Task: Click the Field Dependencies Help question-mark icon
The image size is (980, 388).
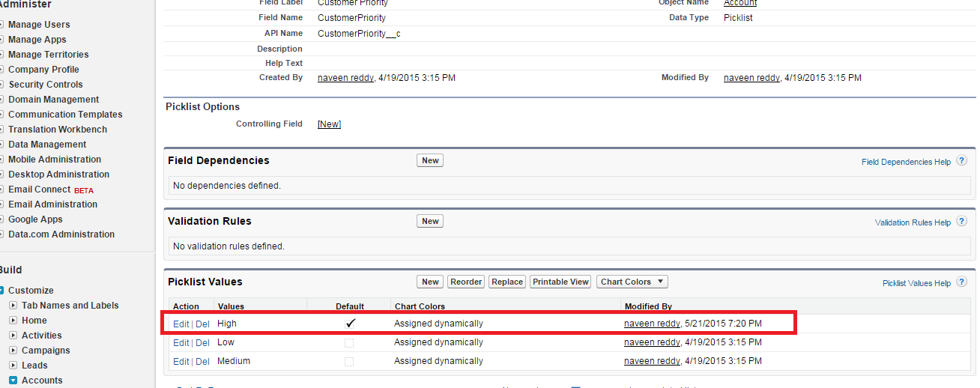Action: click(x=962, y=161)
